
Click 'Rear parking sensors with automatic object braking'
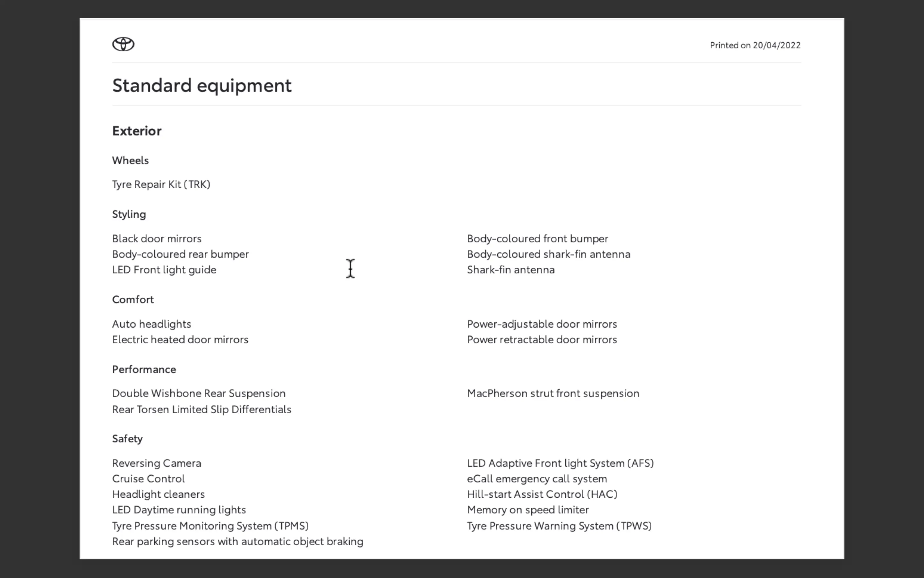tap(237, 542)
